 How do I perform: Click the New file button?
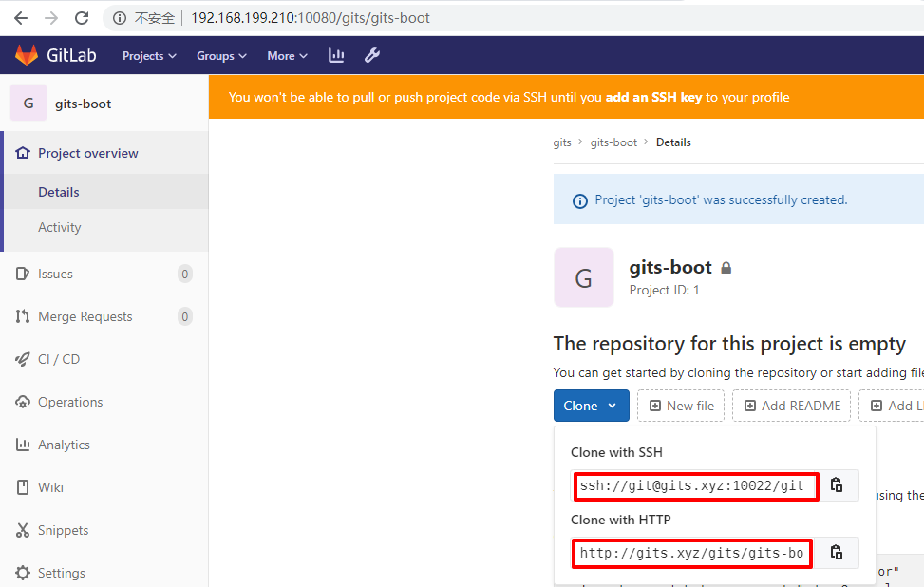(681, 406)
